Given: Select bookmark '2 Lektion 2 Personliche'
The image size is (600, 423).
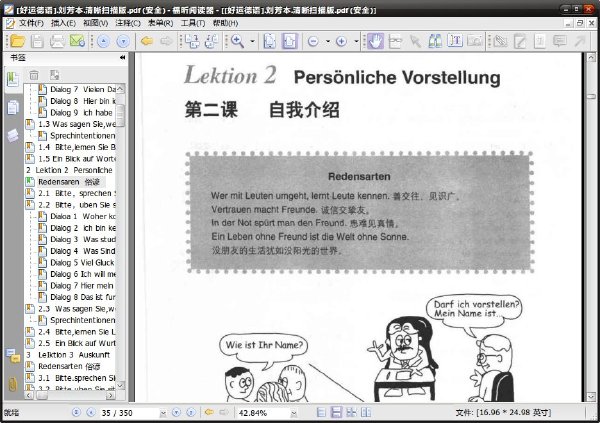Looking at the screenshot, I should (69, 170).
